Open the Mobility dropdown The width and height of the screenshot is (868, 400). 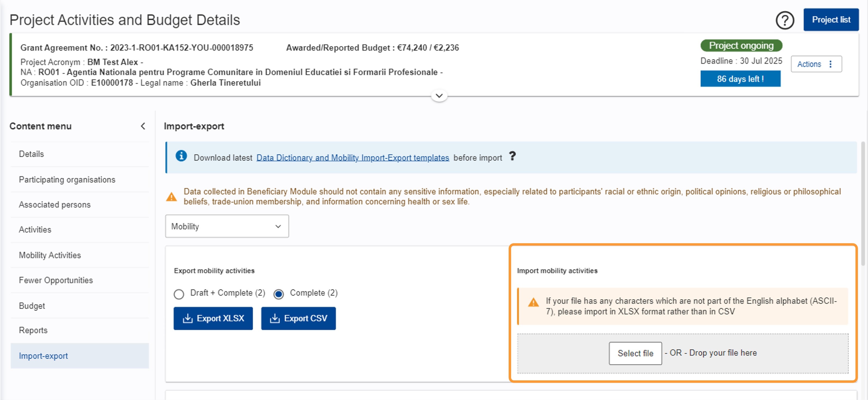(x=227, y=226)
